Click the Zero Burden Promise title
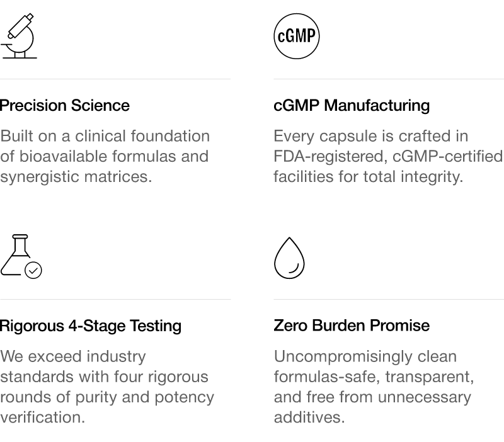The image size is (504, 442). coord(352,326)
